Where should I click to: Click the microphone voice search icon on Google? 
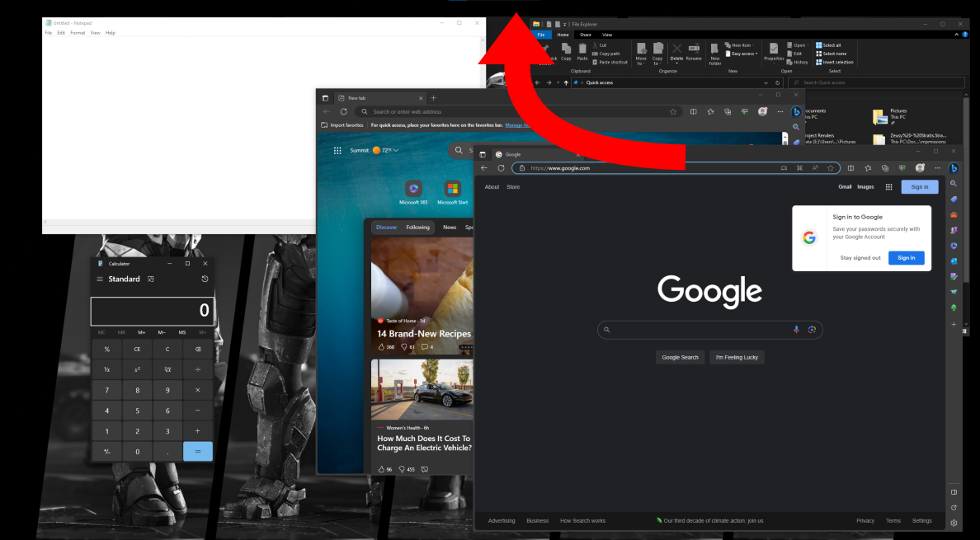796,330
